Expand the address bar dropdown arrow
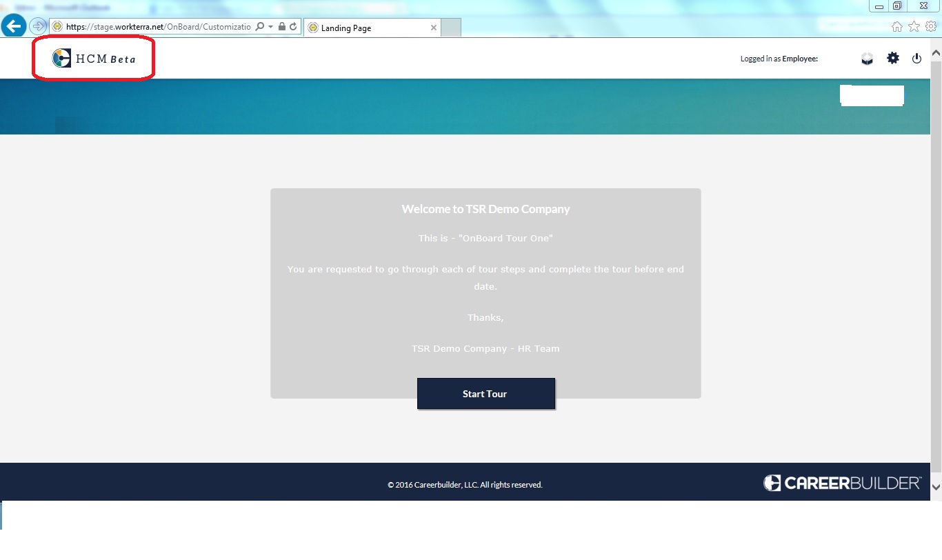The width and height of the screenshot is (942, 560). click(270, 27)
